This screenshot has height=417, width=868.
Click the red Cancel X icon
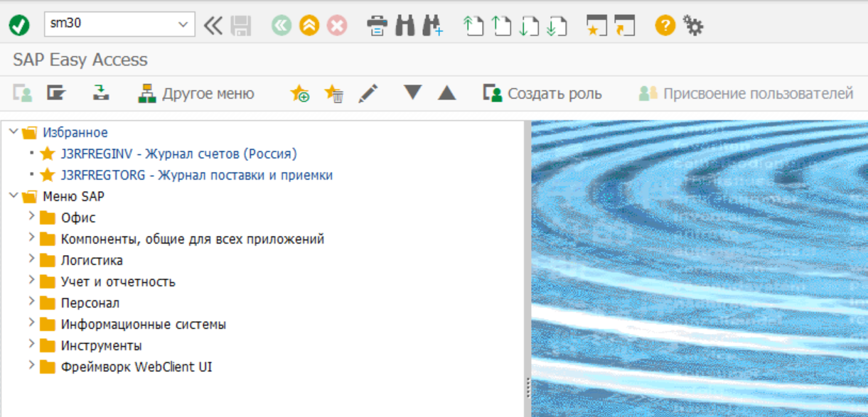click(x=336, y=26)
